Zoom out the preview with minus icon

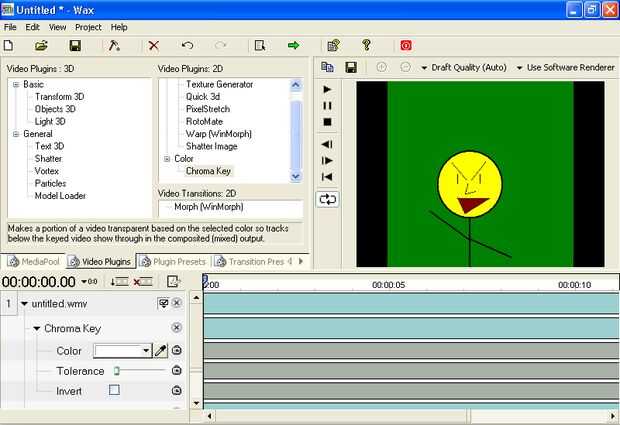coord(405,67)
